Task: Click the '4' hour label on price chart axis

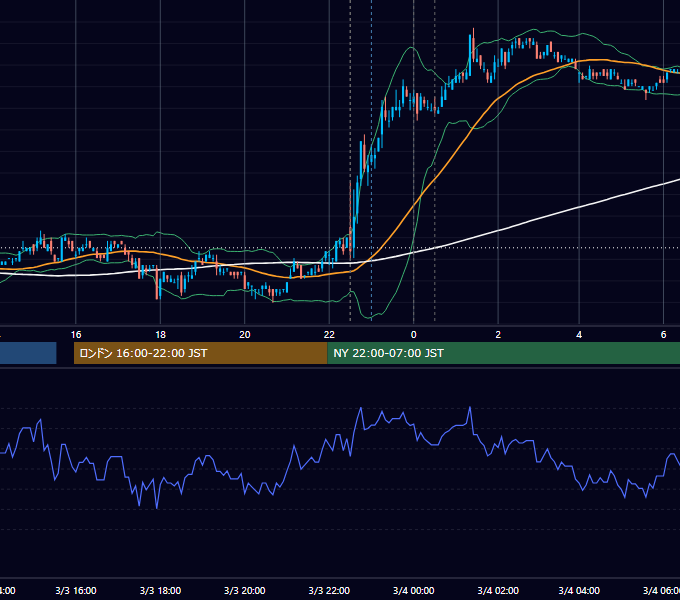Action: (579, 335)
